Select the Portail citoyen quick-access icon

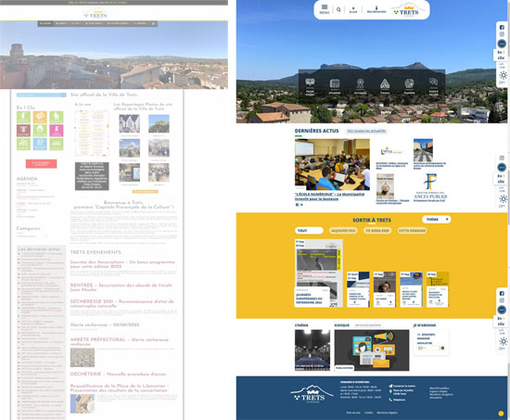[x=310, y=86]
